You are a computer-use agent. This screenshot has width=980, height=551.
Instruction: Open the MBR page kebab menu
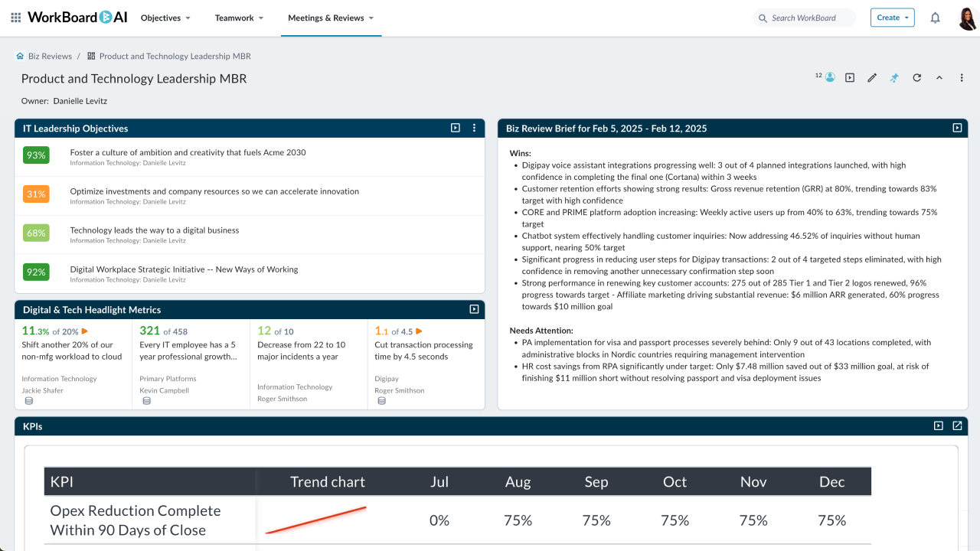point(962,77)
